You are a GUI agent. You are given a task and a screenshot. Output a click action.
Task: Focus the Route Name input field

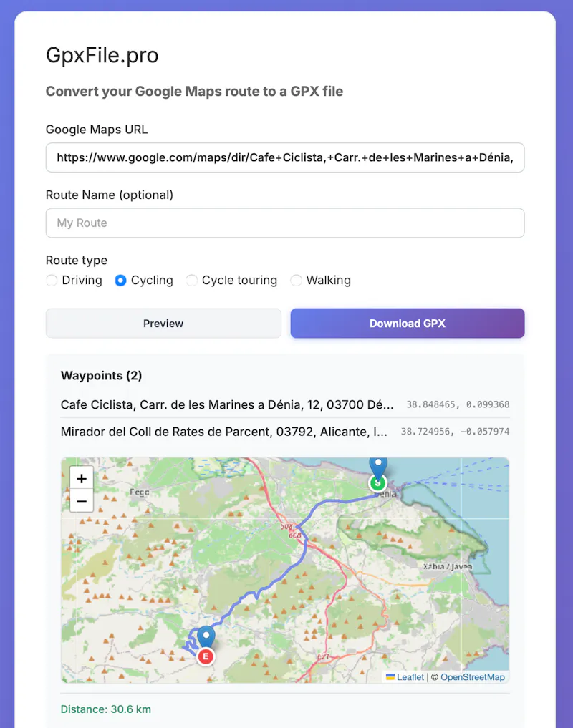[285, 223]
